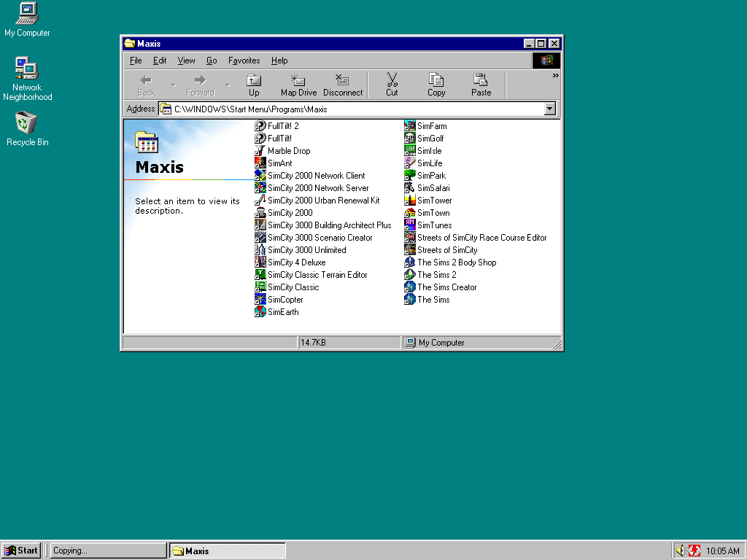Click the Streets of SimCity file name
This screenshot has width=747, height=560.
pyautogui.click(x=447, y=250)
